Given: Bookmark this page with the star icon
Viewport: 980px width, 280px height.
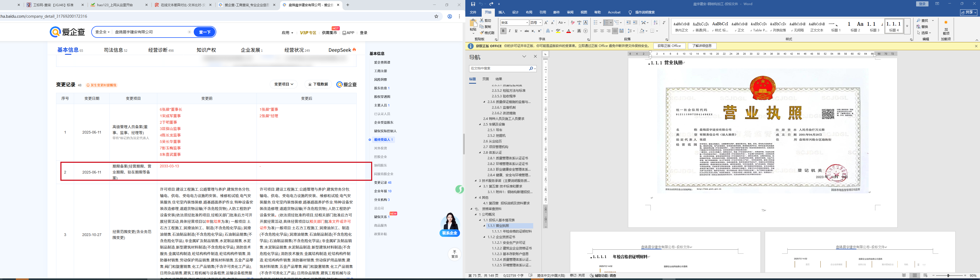Looking at the screenshot, I should click(x=436, y=16).
